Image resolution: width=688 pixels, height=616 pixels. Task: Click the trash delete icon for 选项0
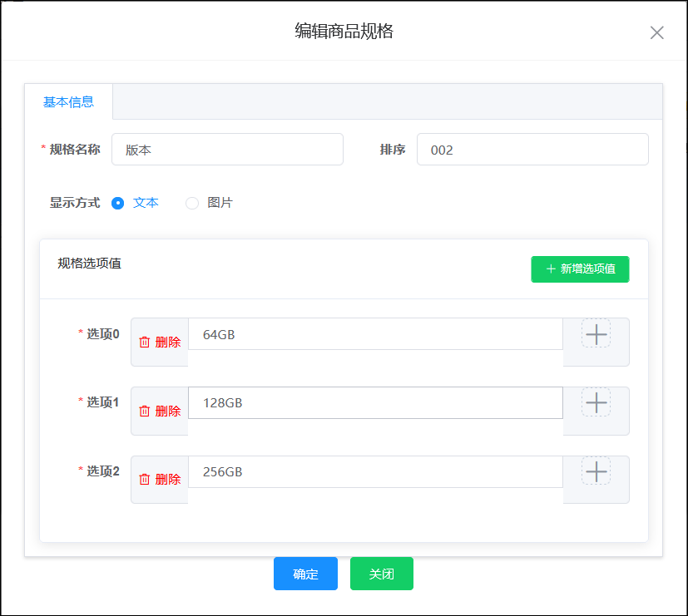(146, 342)
